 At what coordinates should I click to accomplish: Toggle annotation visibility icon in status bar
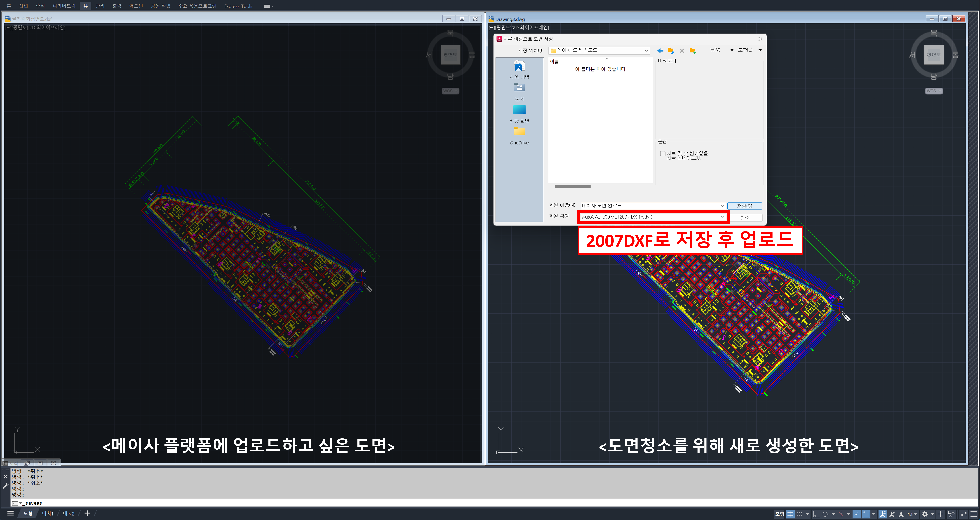click(x=883, y=514)
